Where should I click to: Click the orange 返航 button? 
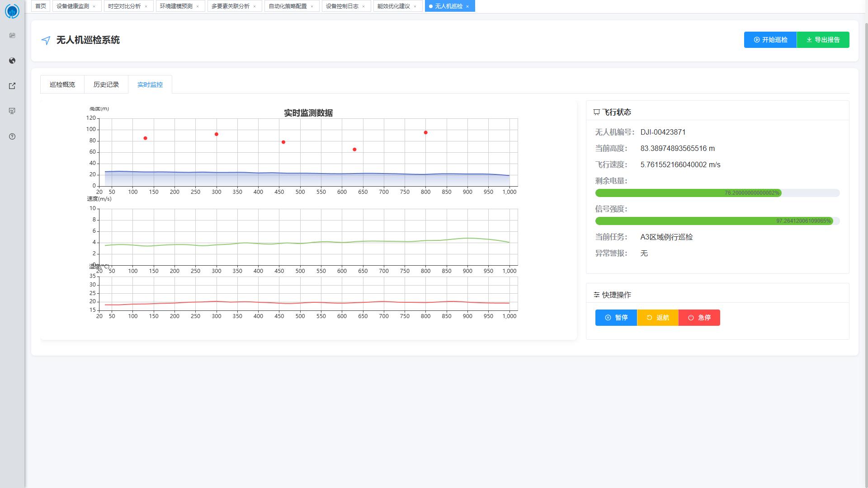(x=658, y=318)
